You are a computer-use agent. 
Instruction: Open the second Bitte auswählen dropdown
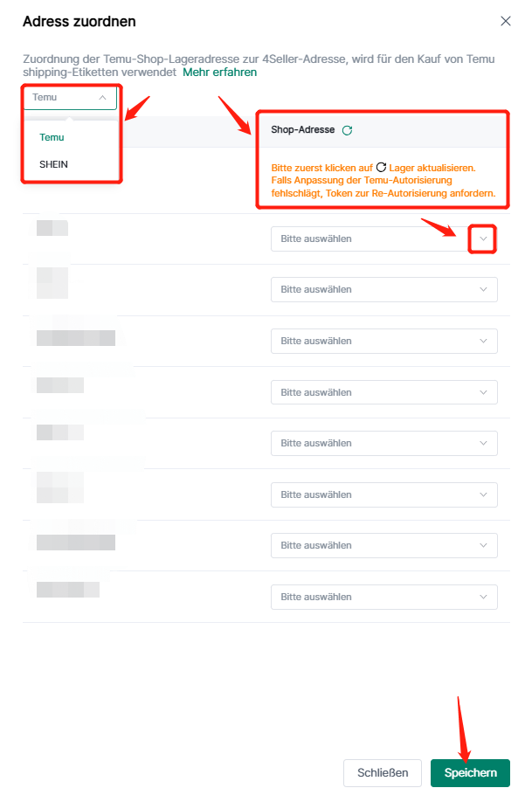[x=383, y=289]
